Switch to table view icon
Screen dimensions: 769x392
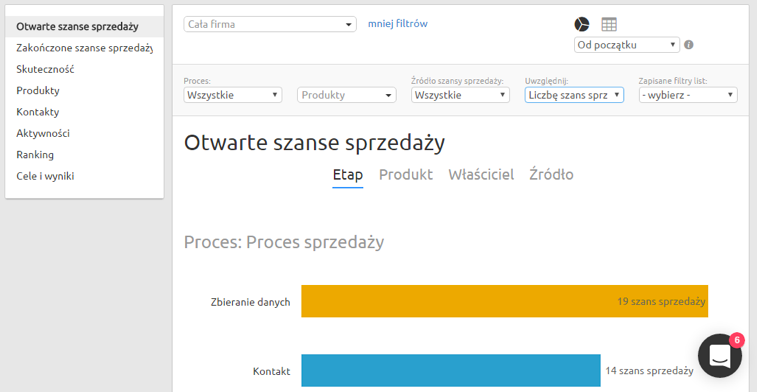[609, 24]
